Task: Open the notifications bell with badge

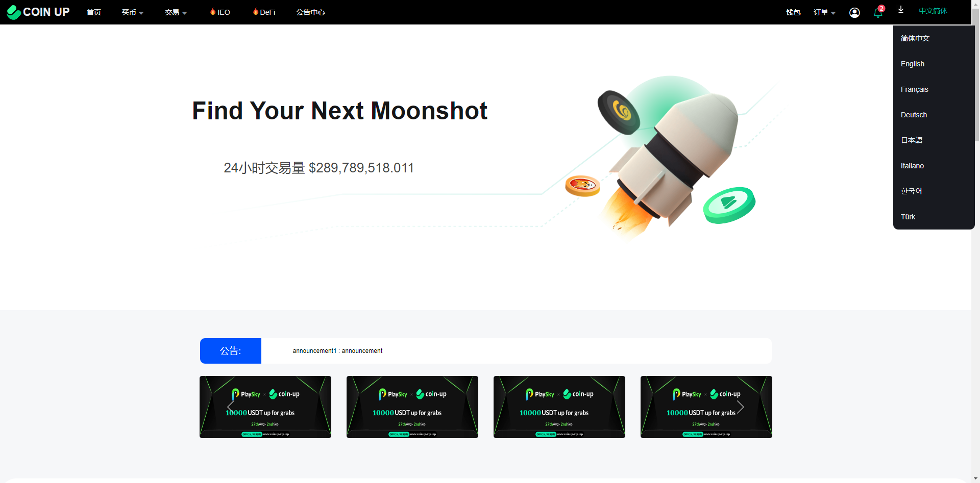Action: tap(878, 12)
